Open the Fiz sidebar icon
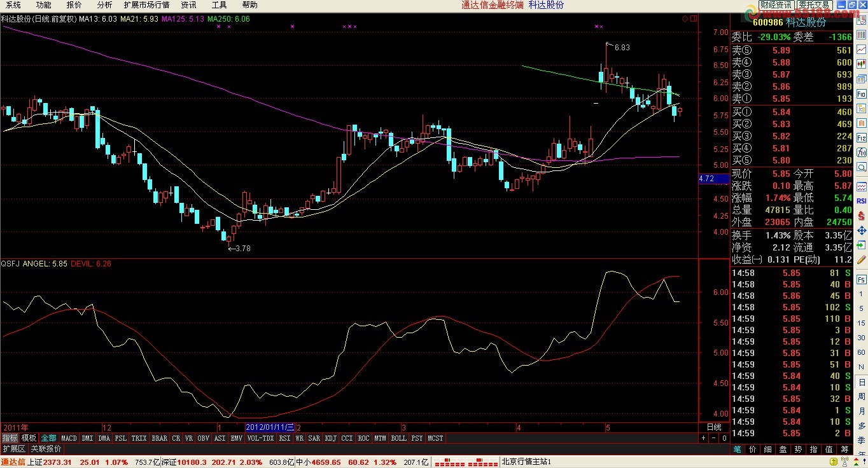868x468 pixels. click(x=862, y=138)
